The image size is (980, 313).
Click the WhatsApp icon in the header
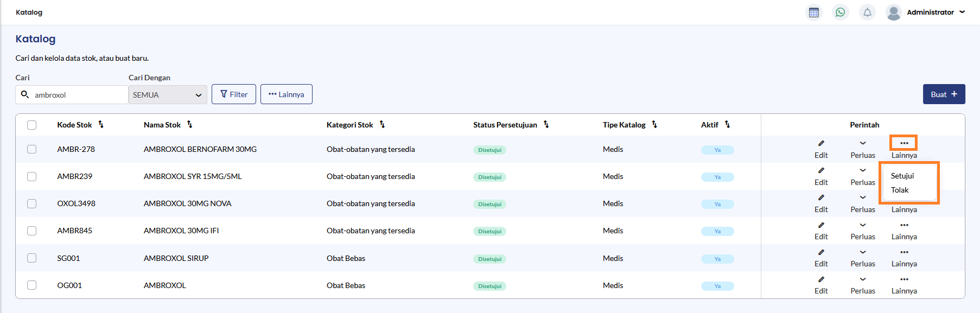click(840, 12)
